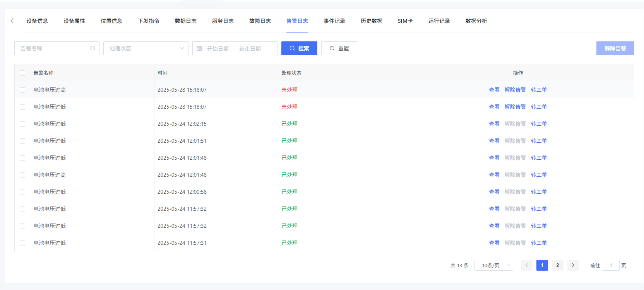
Task: Toggle the select-all checkbox in table header
Action: coord(22,73)
